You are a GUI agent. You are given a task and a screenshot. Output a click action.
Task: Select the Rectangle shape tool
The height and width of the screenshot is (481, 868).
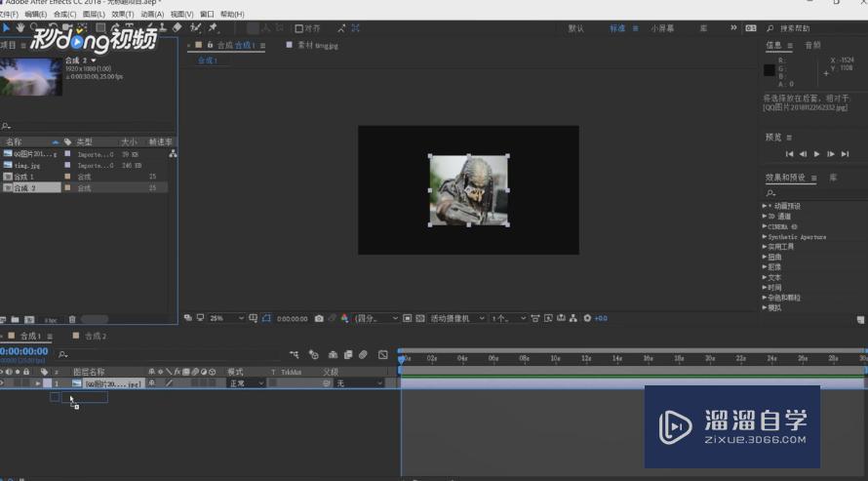[x=100, y=27]
